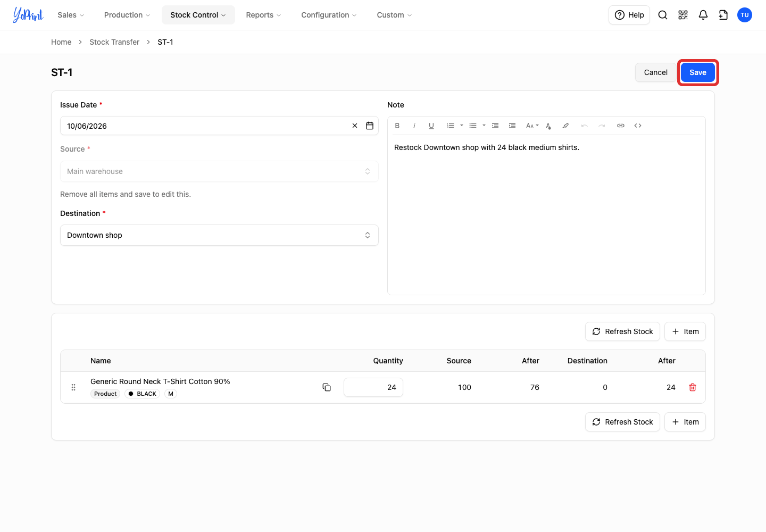Image resolution: width=766 pixels, height=532 pixels.
Task: Toggle italic formatting in Note editor
Action: click(x=414, y=126)
